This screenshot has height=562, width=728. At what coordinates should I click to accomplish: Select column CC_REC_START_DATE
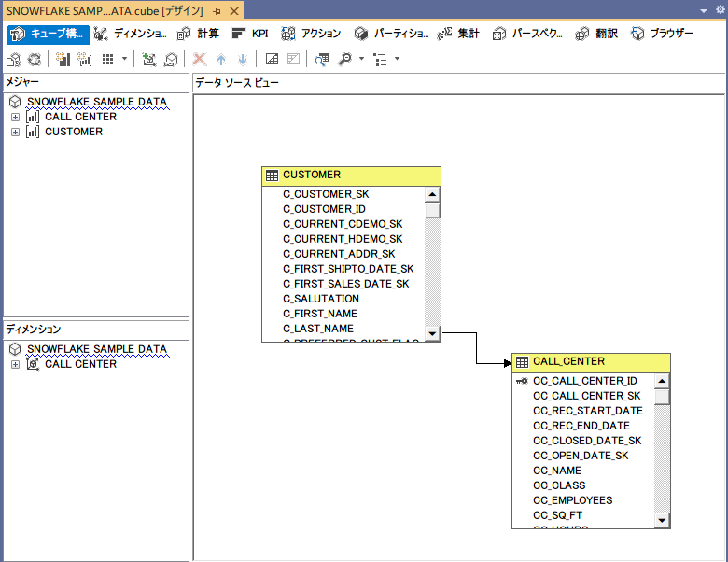tap(588, 411)
